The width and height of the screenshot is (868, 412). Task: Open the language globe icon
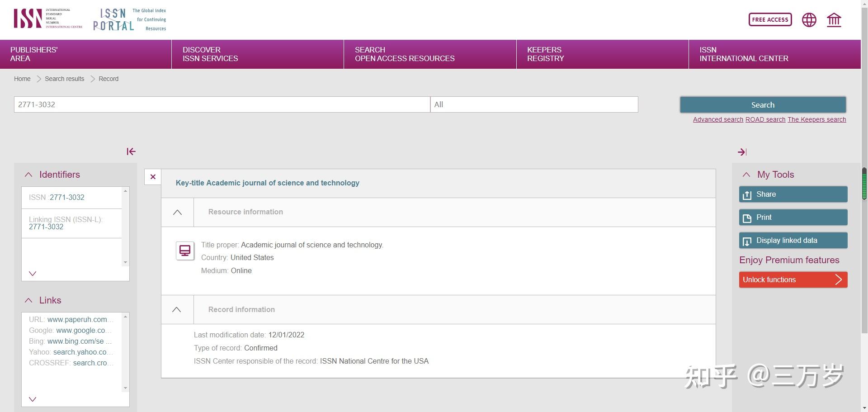pyautogui.click(x=809, y=20)
